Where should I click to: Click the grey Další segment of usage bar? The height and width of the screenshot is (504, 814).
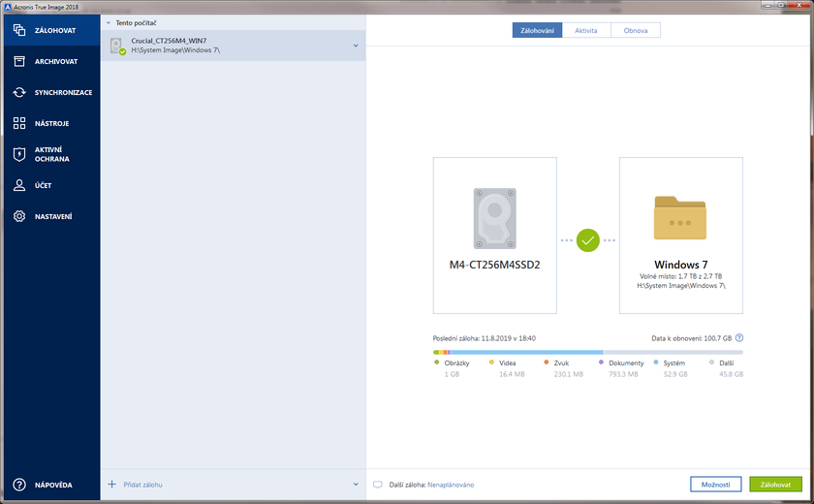(x=673, y=353)
